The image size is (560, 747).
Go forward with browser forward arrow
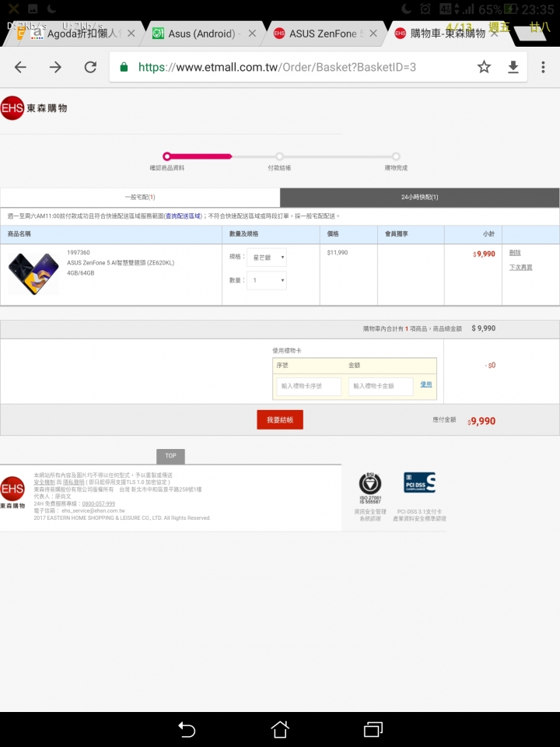coord(55,67)
